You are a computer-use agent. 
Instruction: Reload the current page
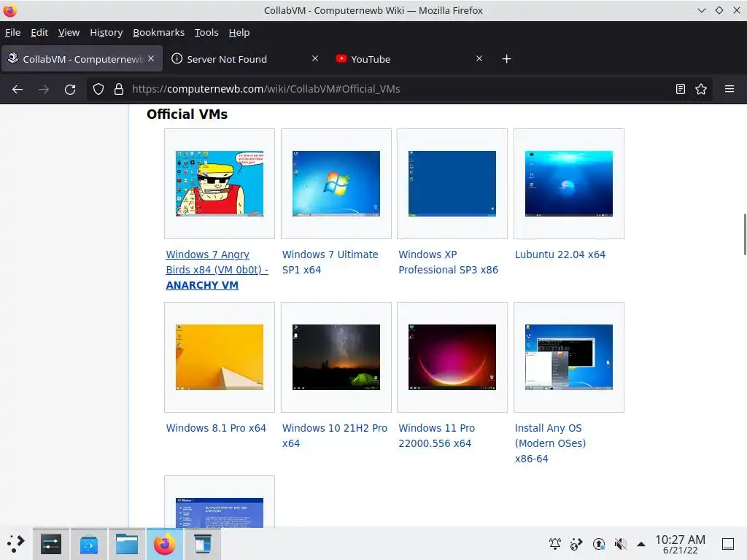70,89
